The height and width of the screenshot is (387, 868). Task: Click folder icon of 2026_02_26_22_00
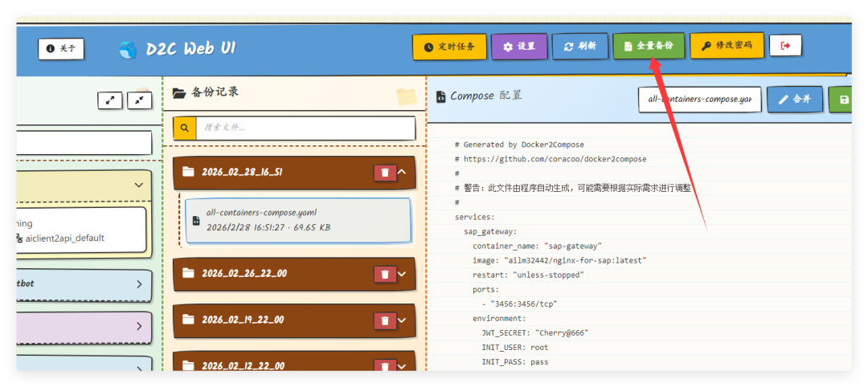click(x=189, y=273)
